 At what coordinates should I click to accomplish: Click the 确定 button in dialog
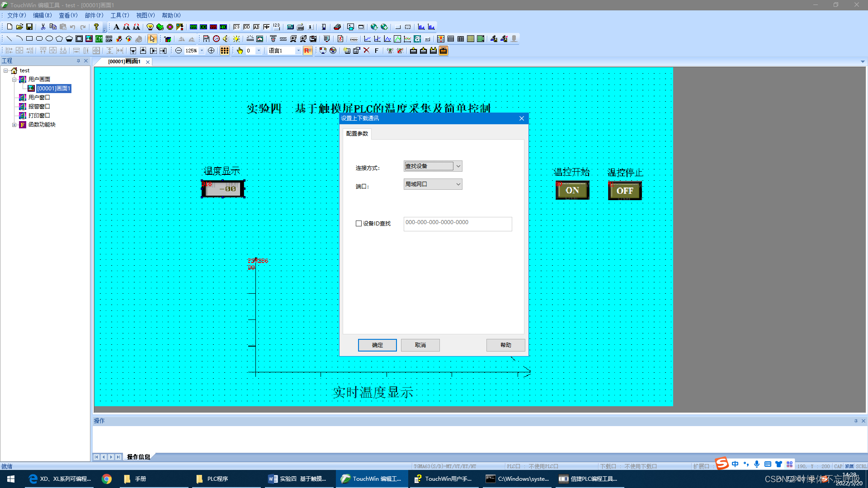point(377,345)
